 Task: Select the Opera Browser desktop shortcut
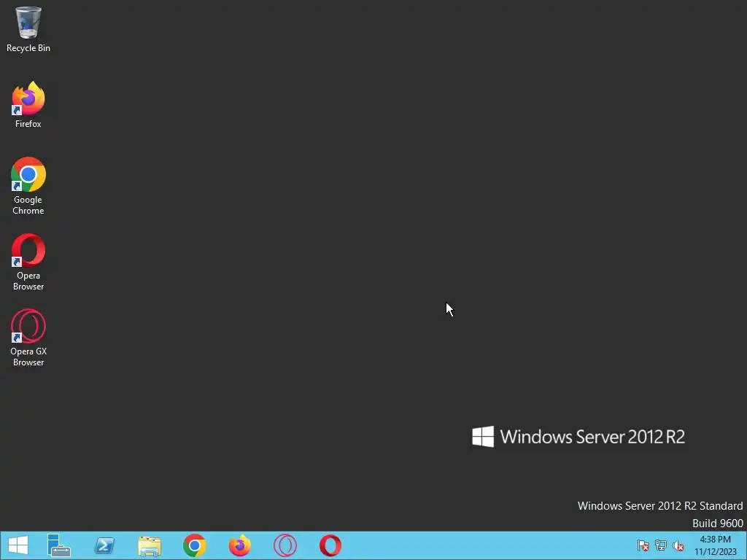pos(28,262)
